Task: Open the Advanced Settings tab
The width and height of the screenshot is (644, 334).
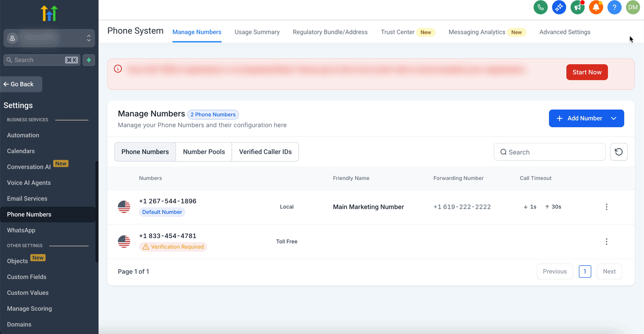Action: [565, 32]
